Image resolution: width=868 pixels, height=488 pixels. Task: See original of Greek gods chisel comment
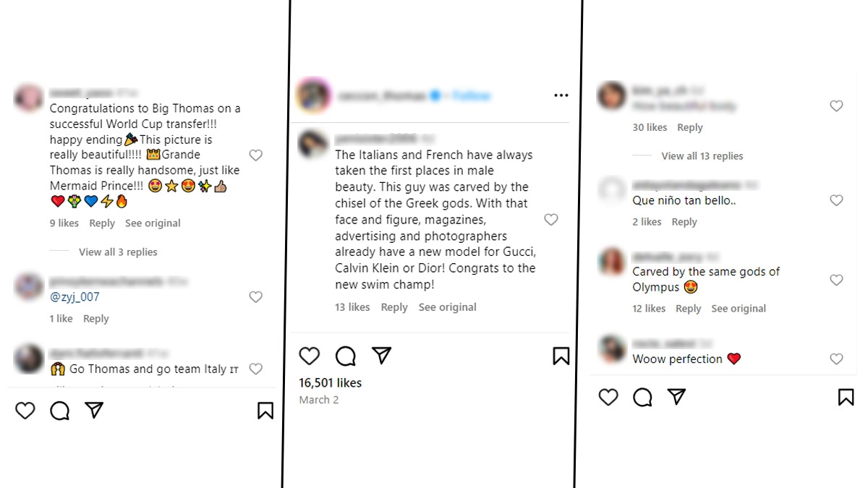(x=447, y=307)
